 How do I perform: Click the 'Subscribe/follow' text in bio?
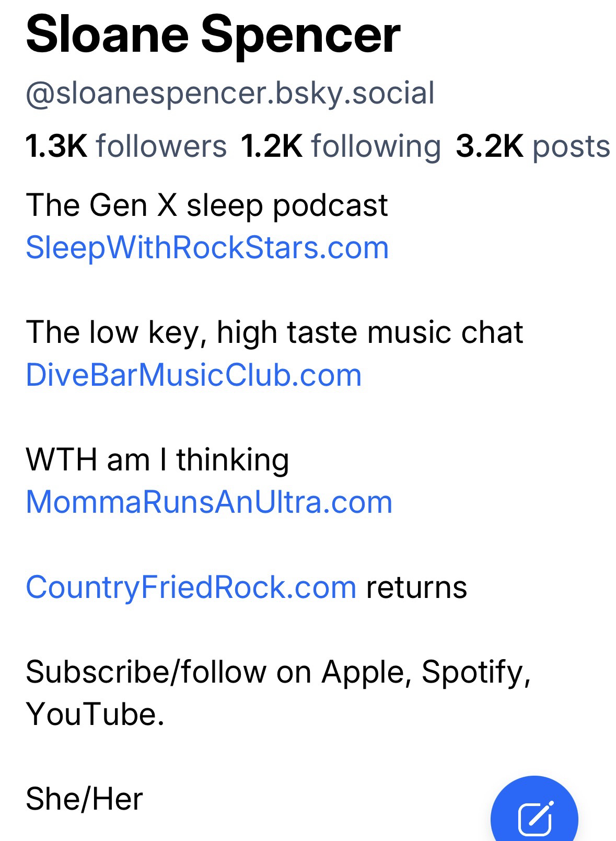point(146,672)
